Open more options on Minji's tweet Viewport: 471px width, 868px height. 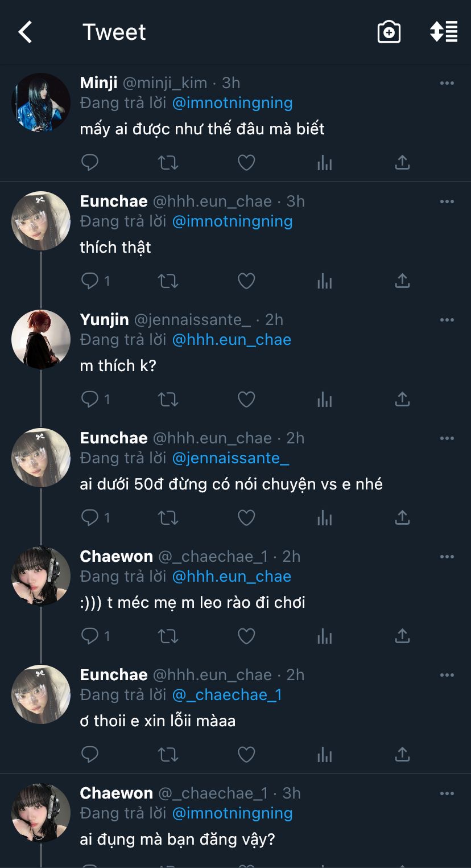(x=447, y=83)
